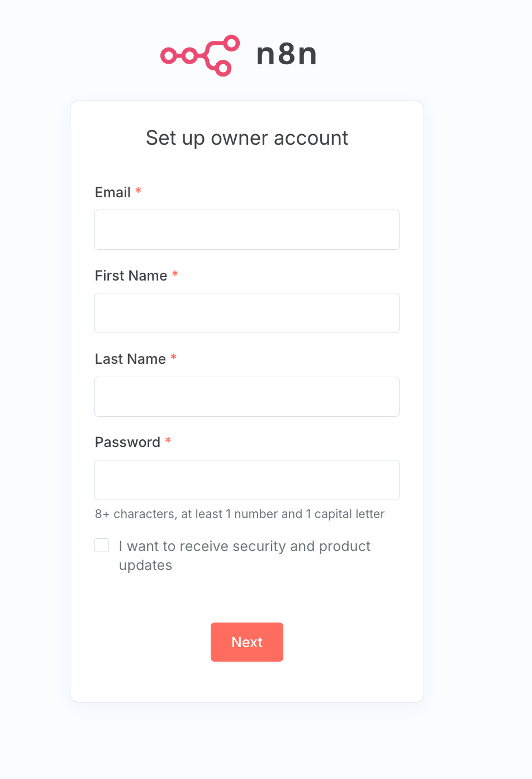Click the password requirements hint text
532x779 pixels.
pos(240,514)
